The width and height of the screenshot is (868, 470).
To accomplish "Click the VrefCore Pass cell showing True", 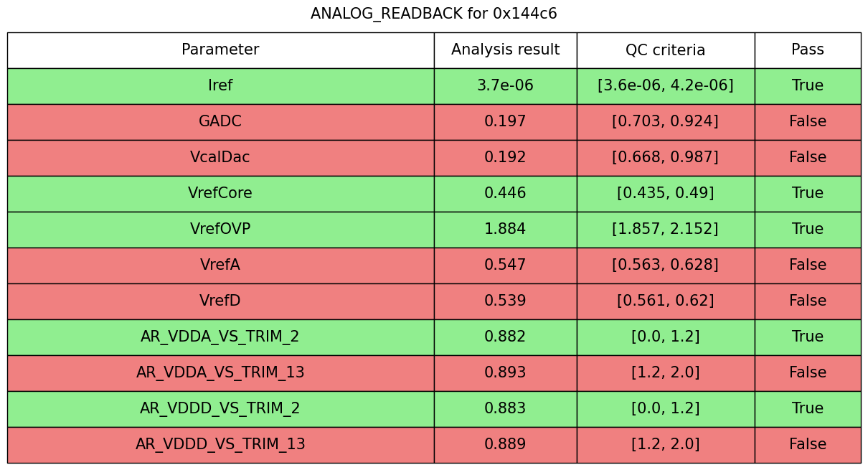I will tap(807, 194).
